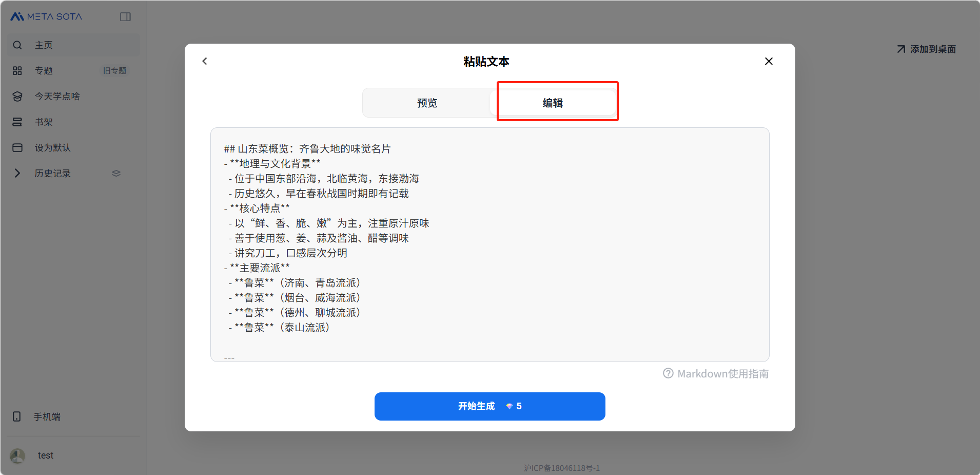This screenshot has width=980, height=475.
Task: Close the 粘贴文本 dialog
Action: point(769,61)
